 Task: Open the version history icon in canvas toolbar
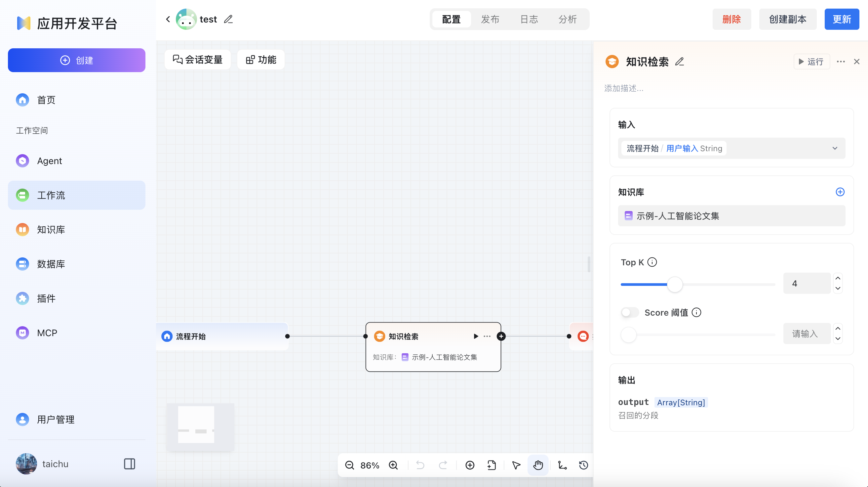tap(584, 465)
